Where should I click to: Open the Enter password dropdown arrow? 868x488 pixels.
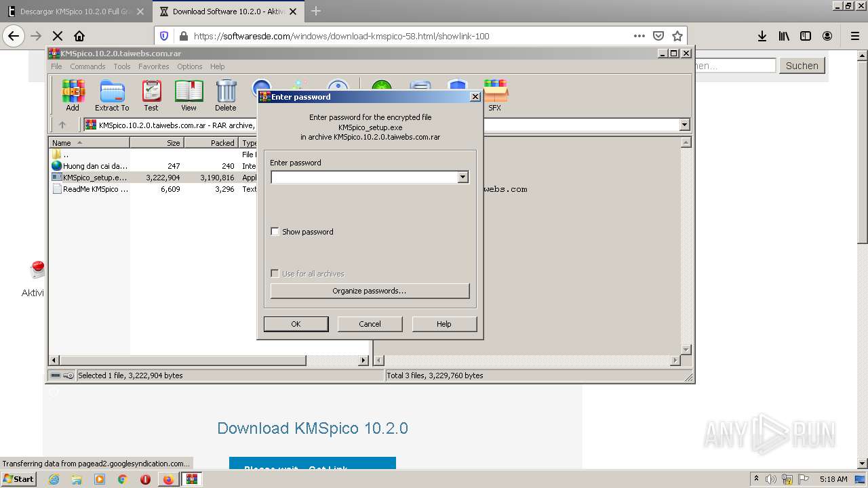coord(462,177)
